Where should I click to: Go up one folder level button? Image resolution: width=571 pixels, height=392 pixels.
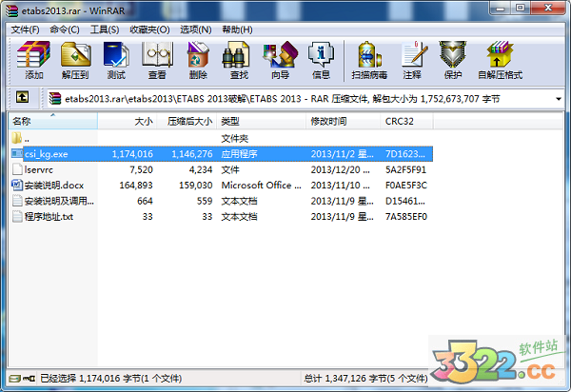click(x=22, y=97)
